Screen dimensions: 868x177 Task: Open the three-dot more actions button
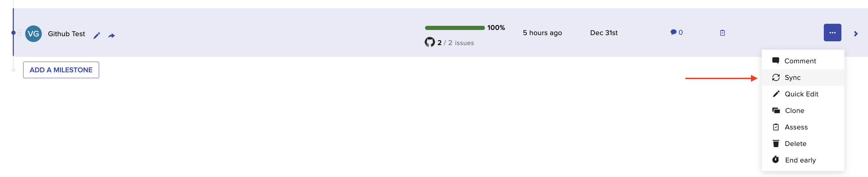point(832,32)
